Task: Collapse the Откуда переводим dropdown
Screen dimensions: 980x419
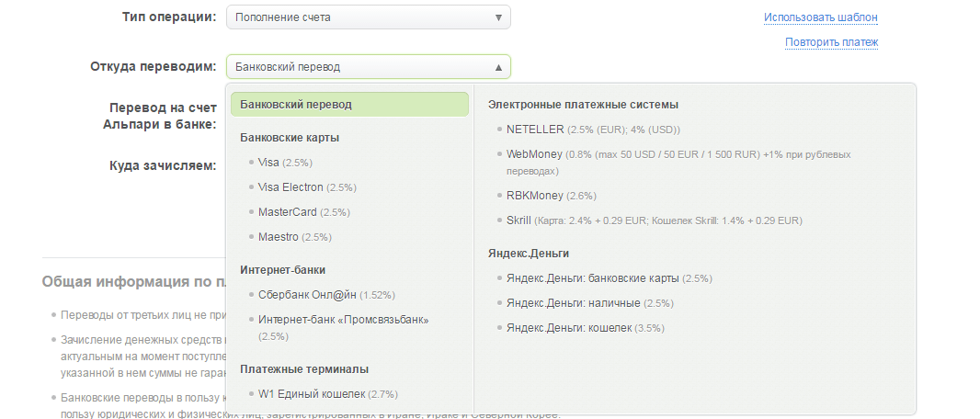Action: [368, 67]
